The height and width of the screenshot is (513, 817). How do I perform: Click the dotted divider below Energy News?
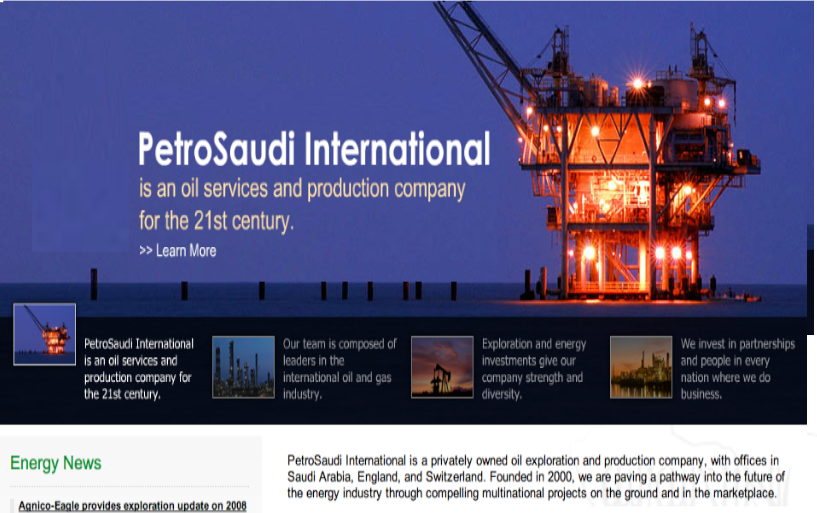click(132, 486)
